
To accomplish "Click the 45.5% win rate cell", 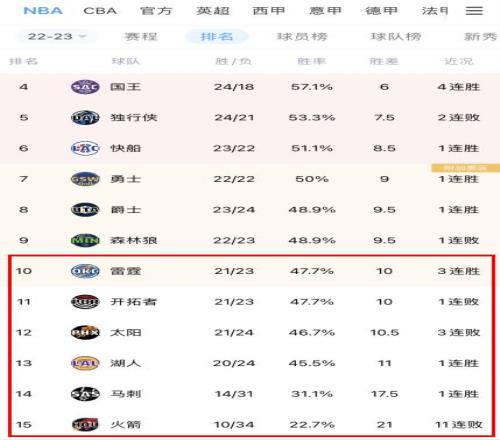I will pyautogui.click(x=312, y=363).
